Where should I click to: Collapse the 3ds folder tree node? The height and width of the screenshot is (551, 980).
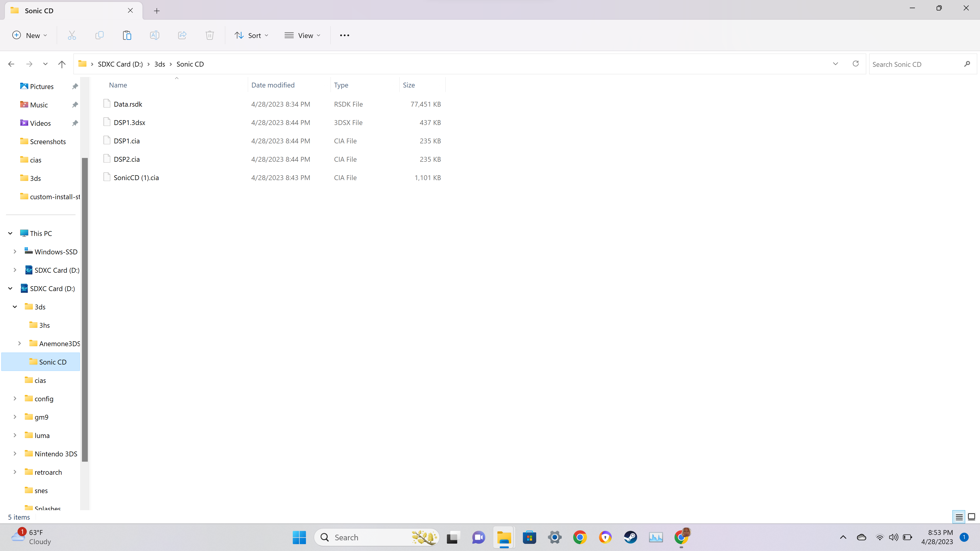15,307
